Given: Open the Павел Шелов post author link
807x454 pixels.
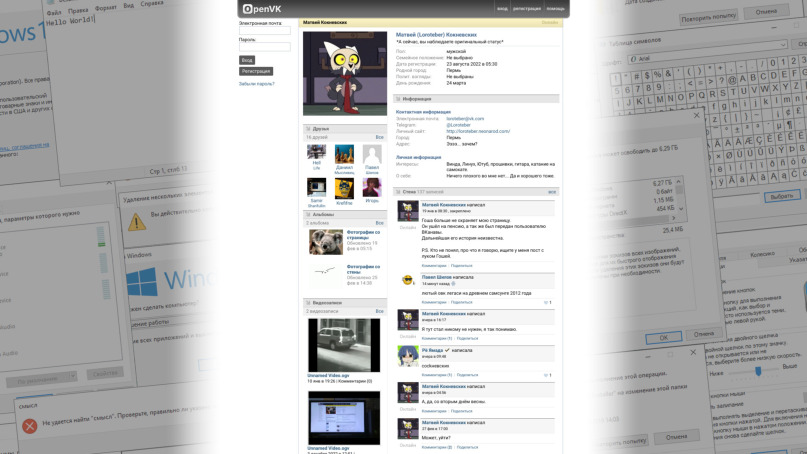Looking at the screenshot, I should pyautogui.click(x=436, y=277).
